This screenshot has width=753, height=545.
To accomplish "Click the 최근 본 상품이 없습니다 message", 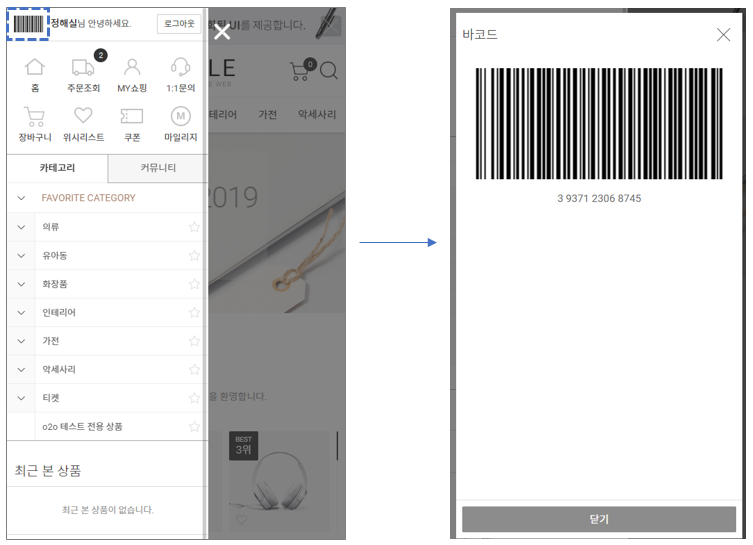I will [x=108, y=510].
